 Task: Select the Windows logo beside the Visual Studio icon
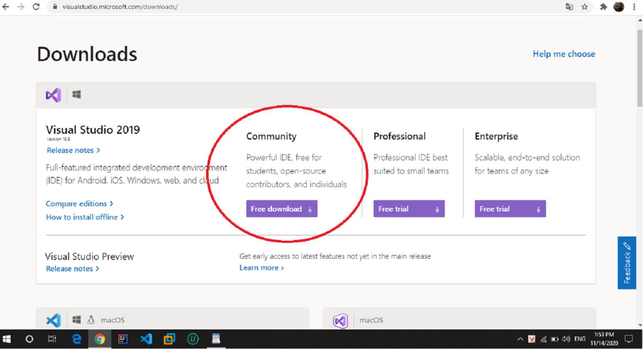(x=77, y=95)
